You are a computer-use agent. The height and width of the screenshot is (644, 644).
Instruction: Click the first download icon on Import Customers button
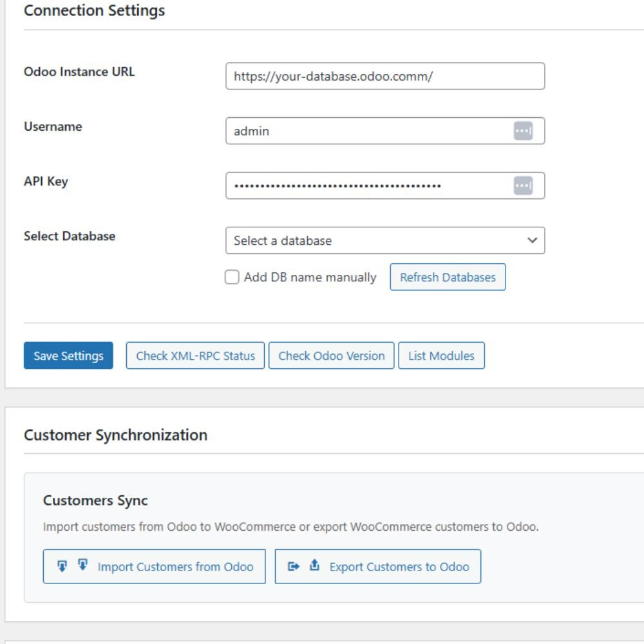[62, 566]
